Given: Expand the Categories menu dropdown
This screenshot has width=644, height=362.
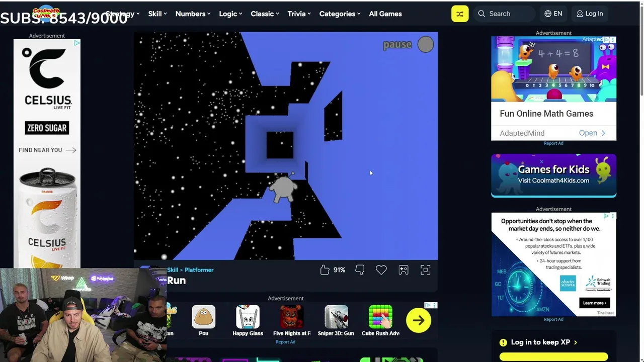Looking at the screenshot, I should tap(340, 14).
